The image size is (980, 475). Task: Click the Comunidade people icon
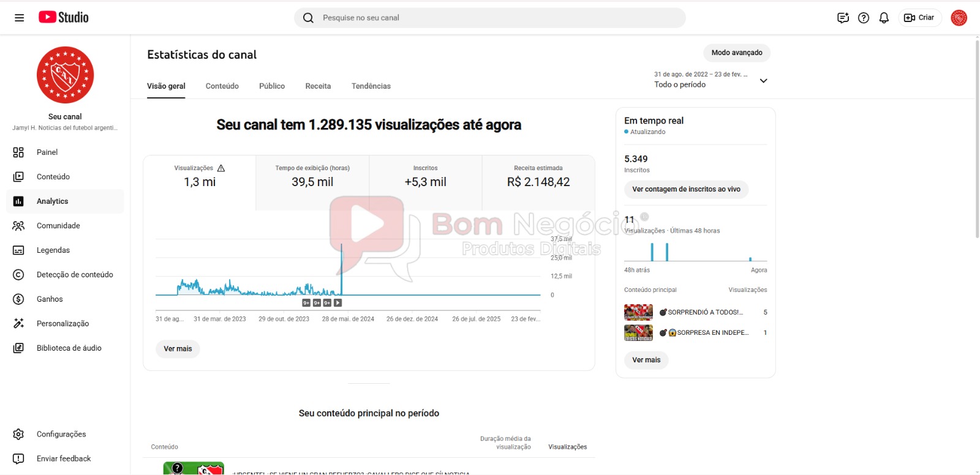pyautogui.click(x=18, y=226)
